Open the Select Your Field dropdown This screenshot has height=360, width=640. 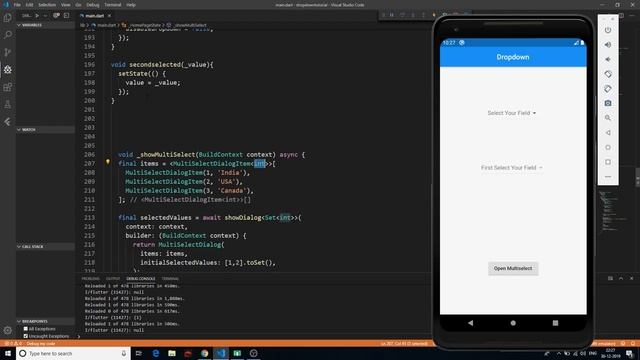coord(512,113)
